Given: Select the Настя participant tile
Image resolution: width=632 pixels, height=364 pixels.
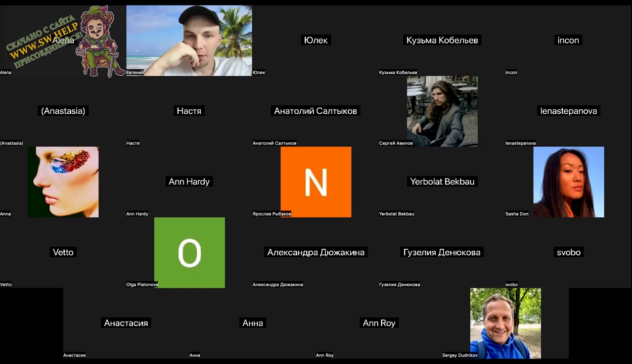Looking at the screenshot, I should coord(189,111).
